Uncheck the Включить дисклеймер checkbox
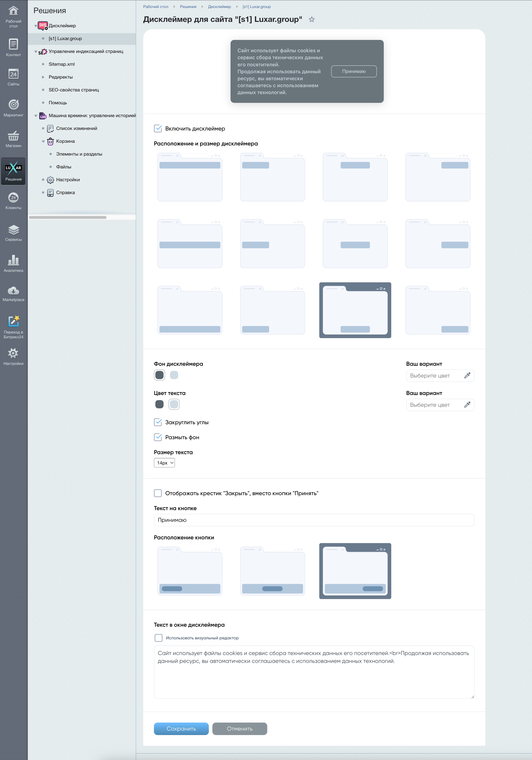This screenshot has width=532, height=760. click(158, 129)
